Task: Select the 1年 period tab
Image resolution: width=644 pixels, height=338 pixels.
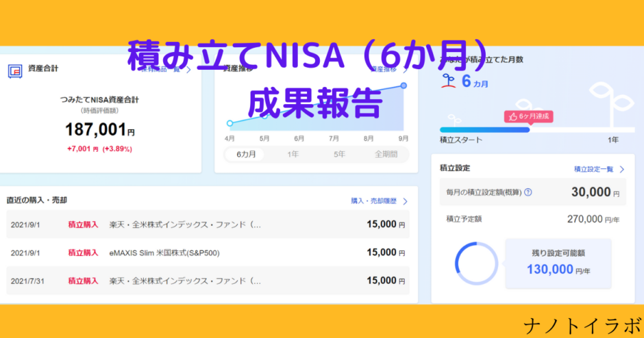Action: (x=293, y=154)
